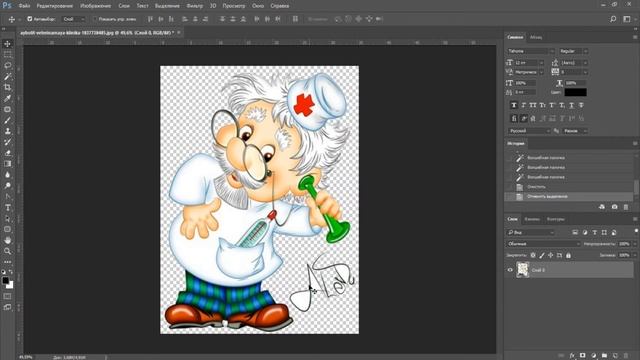640x360 pixels.
Task: Add layer mask icon in Layers panel
Action: [582, 356]
